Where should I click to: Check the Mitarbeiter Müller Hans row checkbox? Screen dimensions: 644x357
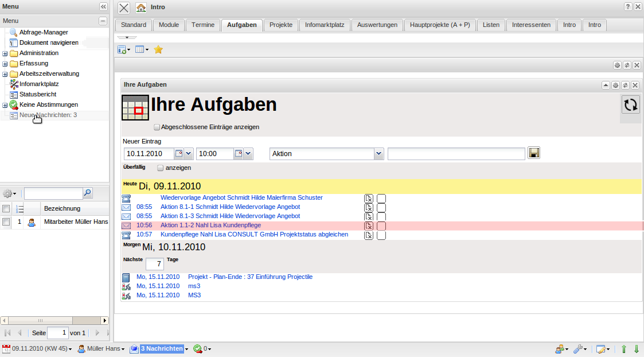tap(6, 222)
